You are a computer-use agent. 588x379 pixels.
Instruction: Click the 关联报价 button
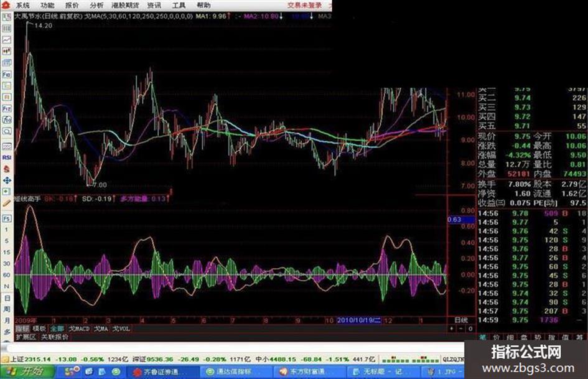55,337
